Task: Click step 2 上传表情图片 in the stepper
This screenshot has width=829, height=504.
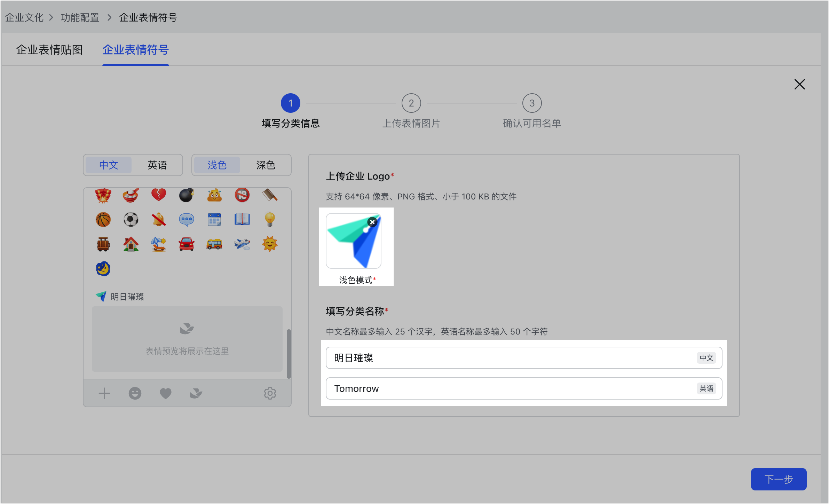Action: (411, 103)
